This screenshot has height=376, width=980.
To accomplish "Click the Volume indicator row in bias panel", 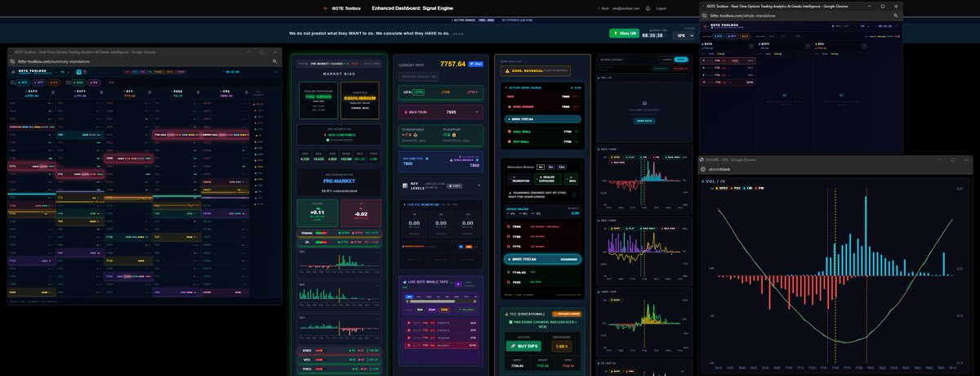I will coord(340,233).
